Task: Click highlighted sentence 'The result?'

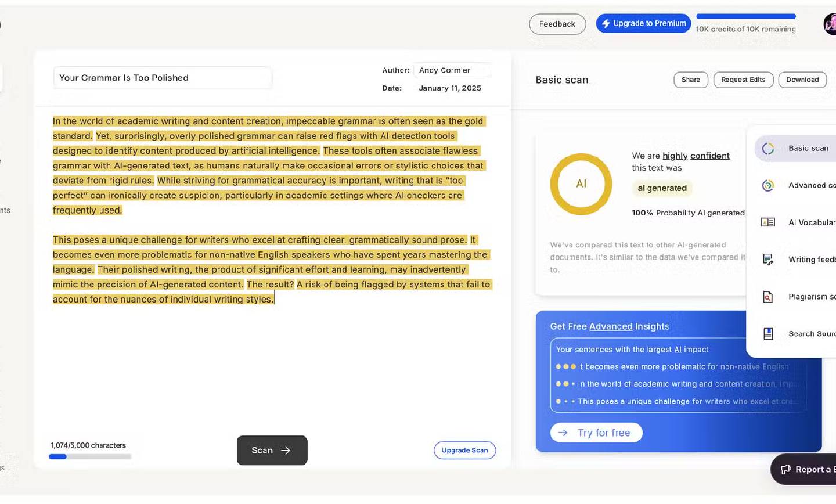Action: (x=271, y=285)
